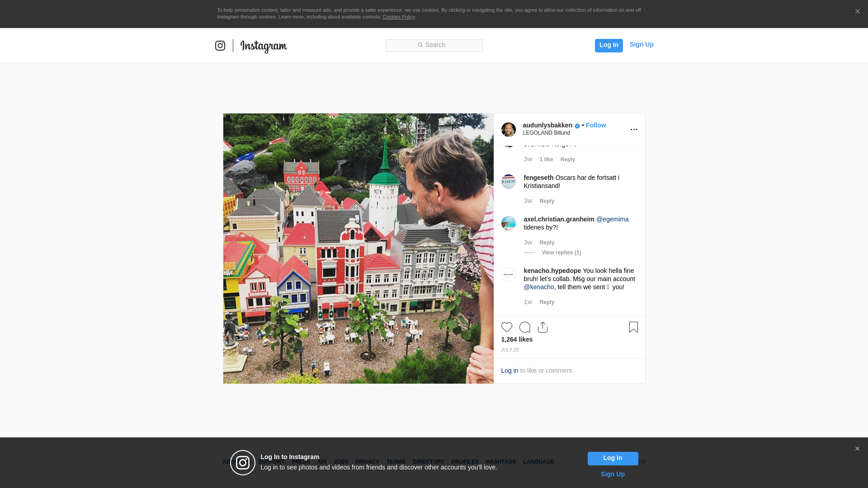Open LEGOLAND Billund location link
Screen dimensions: 868x488
coord(546,133)
